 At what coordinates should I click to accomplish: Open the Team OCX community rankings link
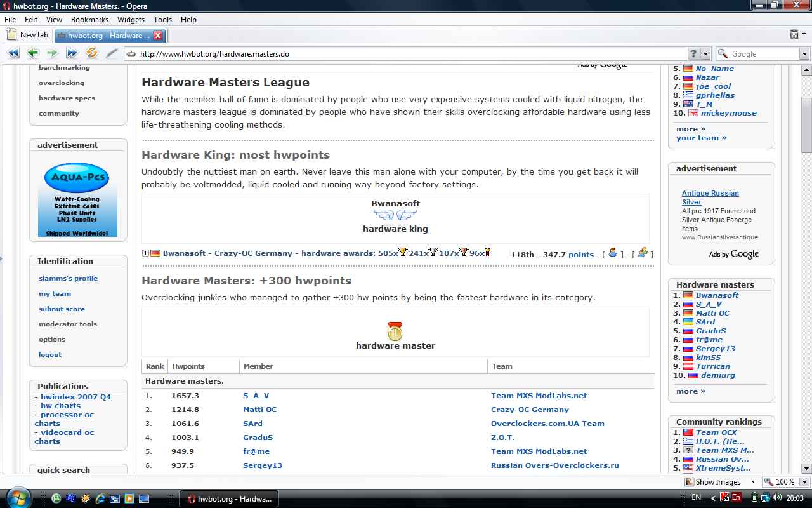(x=716, y=432)
